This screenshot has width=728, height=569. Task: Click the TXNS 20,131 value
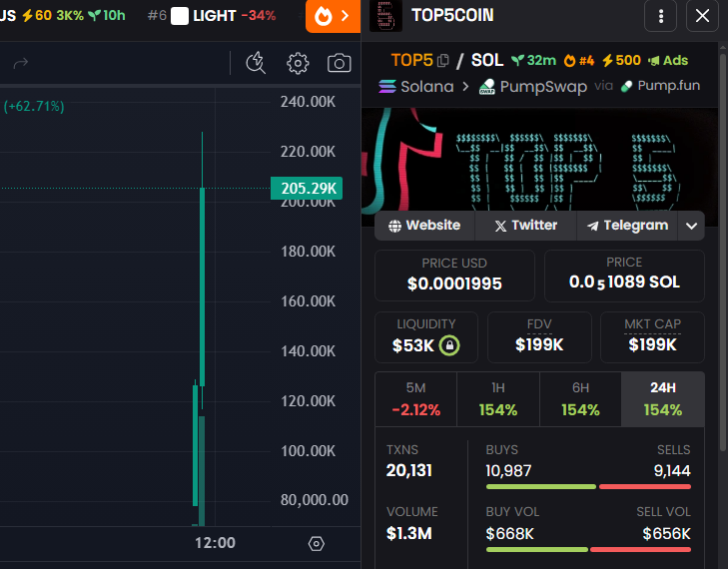point(409,470)
